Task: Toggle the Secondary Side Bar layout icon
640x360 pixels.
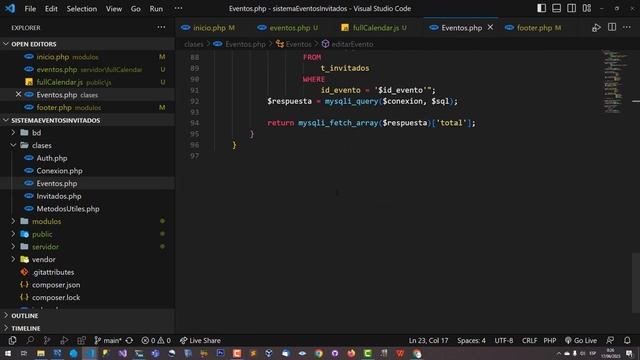Action: pos(571,8)
